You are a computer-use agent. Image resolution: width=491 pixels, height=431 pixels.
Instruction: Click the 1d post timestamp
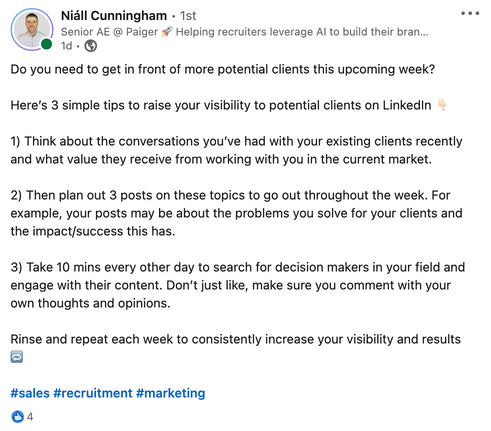click(x=66, y=46)
